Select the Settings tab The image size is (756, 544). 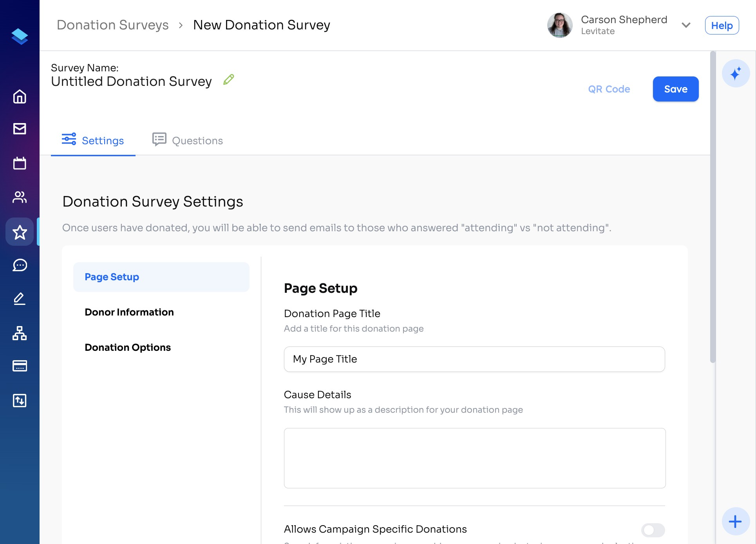[x=93, y=140]
